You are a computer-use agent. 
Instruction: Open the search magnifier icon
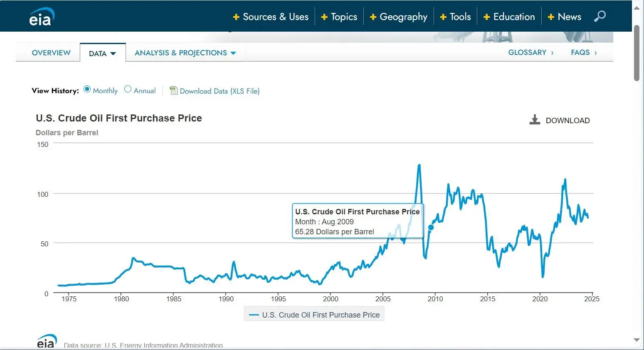point(600,17)
